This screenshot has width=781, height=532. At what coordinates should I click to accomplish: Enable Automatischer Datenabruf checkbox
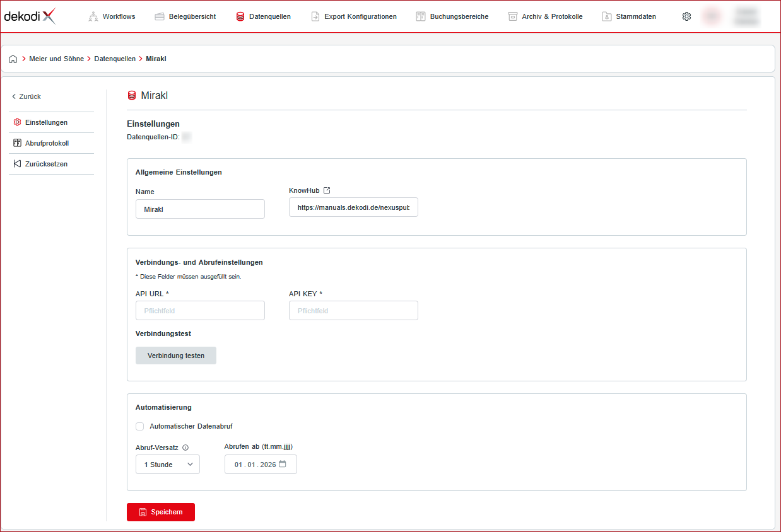[140, 426]
